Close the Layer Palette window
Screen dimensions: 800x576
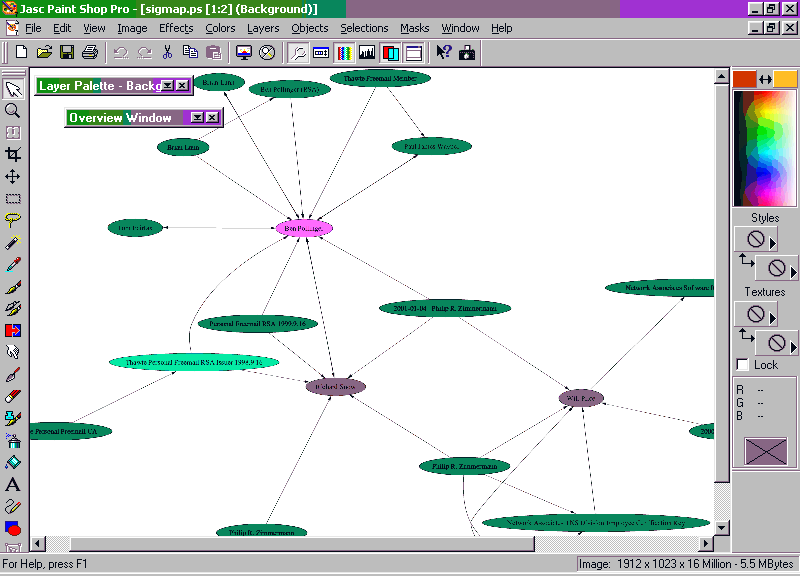pyautogui.click(x=182, y=86)
